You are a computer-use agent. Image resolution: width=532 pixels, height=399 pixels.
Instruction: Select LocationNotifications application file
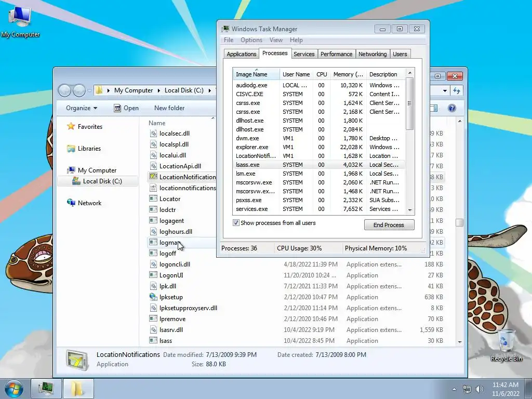point(183,177)
